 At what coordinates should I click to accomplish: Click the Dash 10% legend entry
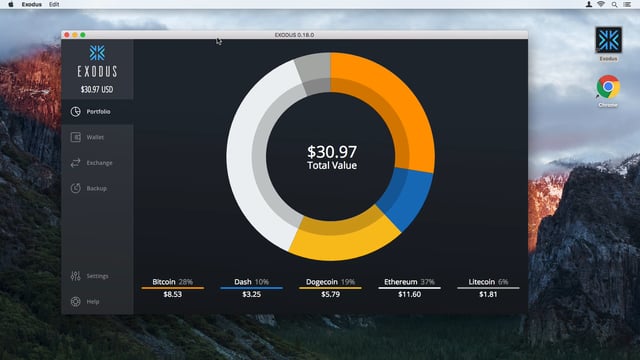click(251, 282)
